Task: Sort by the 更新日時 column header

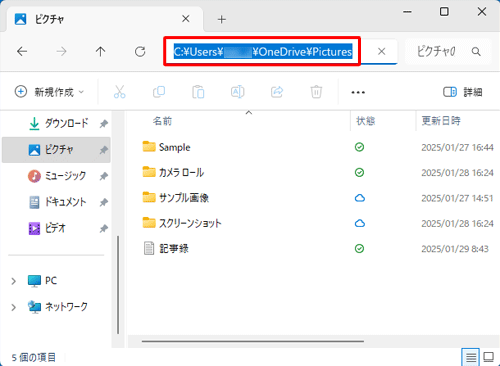Action: pyautogui.click(x=441, y=121)
